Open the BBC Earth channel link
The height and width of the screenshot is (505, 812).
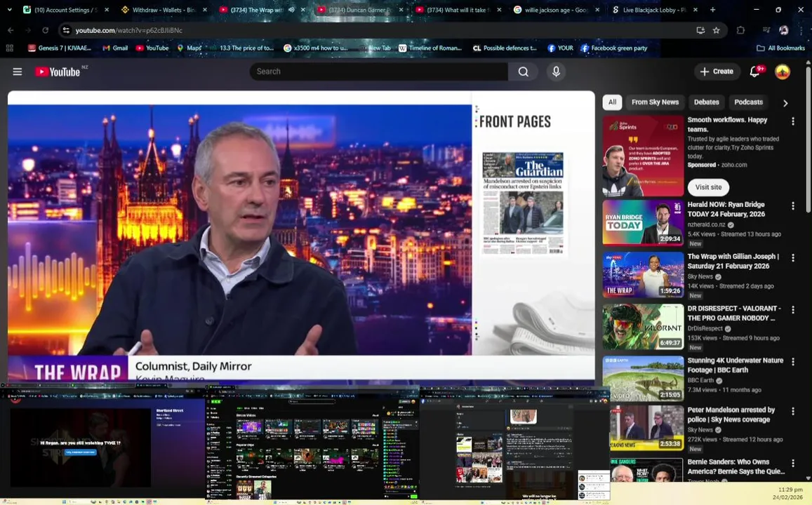[x=700, y=380]
